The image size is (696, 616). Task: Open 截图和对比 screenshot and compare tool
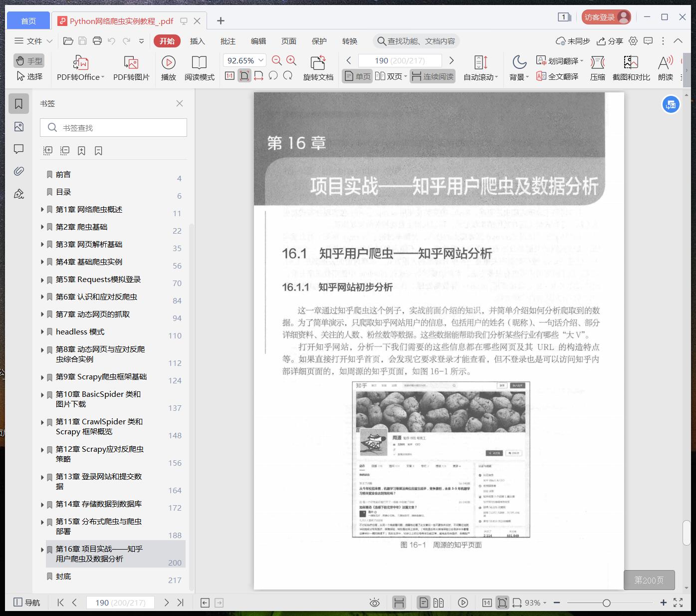click(x=631, y=68)
